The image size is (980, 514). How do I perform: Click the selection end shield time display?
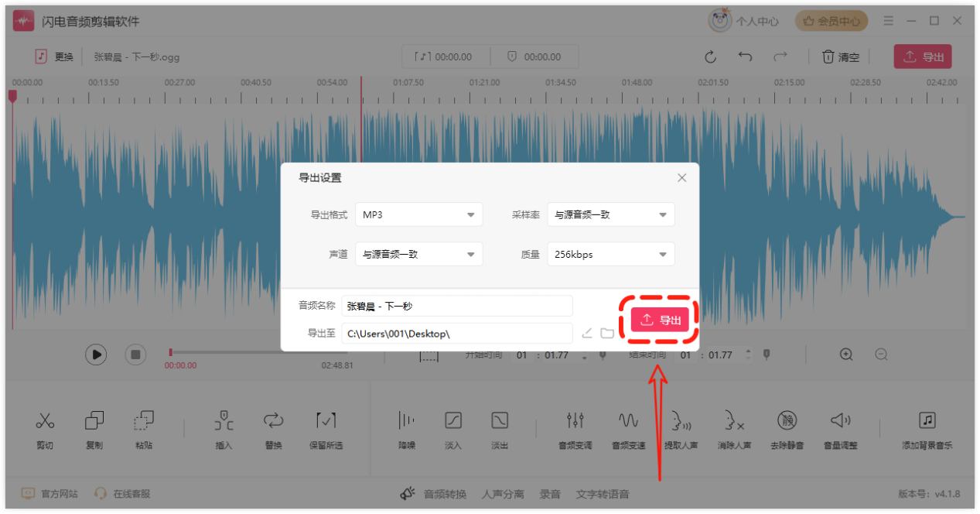coord(533,57)
